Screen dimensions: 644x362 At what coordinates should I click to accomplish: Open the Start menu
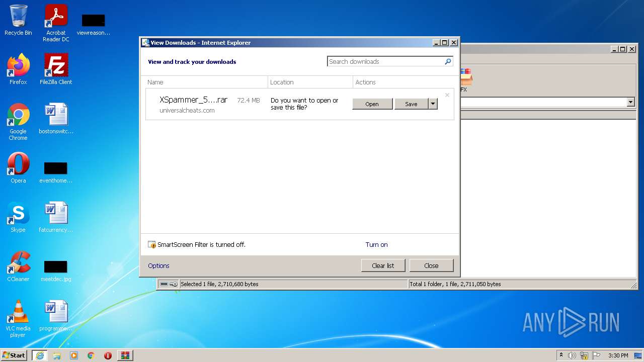pyautogui.click(x=14, y=355)
